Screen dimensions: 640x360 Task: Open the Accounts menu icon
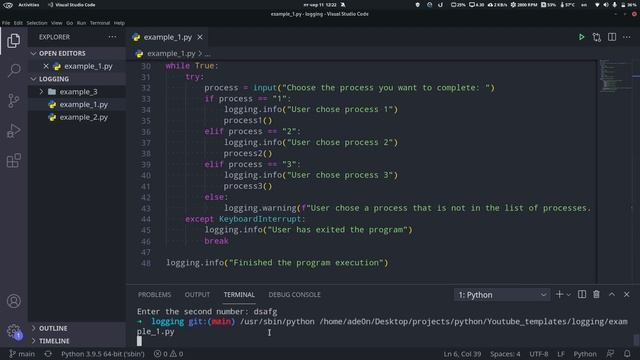coord(13,301)
